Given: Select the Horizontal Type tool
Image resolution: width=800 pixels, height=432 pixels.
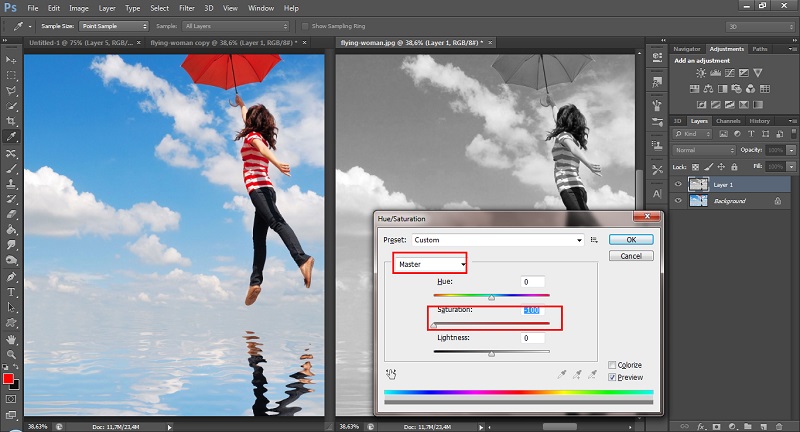Looking at the screenshot, I should click(11, 292).
